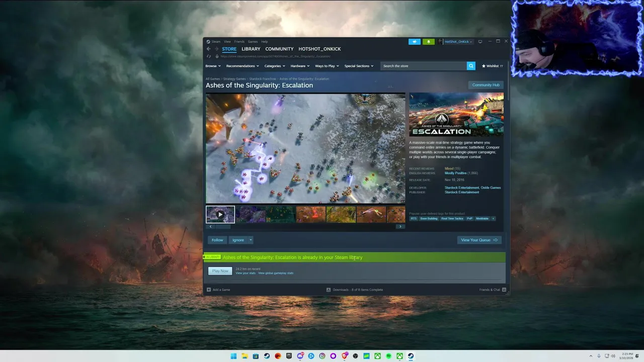Click the All Games breadcrumb link
The width and height of the screenshot is (644, 362).
point(213,79)
